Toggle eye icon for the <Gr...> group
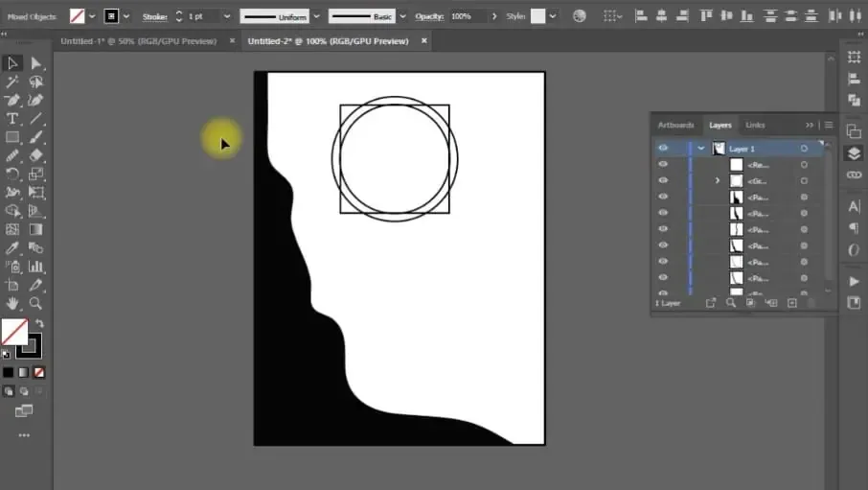868x490 pixels. click(x=662, y=181)
